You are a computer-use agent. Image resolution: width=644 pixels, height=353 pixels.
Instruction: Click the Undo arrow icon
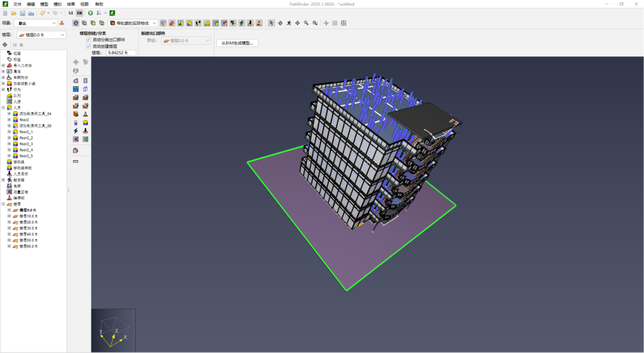(x=42, y=13)
